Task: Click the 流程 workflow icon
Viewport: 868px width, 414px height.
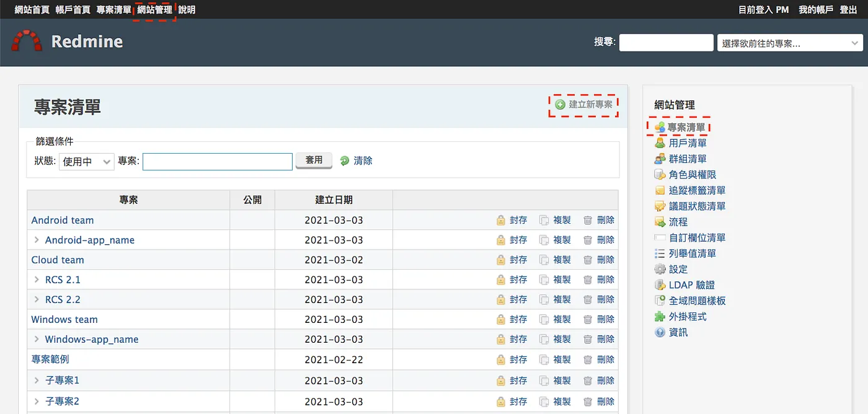Action: click(660, 222)
